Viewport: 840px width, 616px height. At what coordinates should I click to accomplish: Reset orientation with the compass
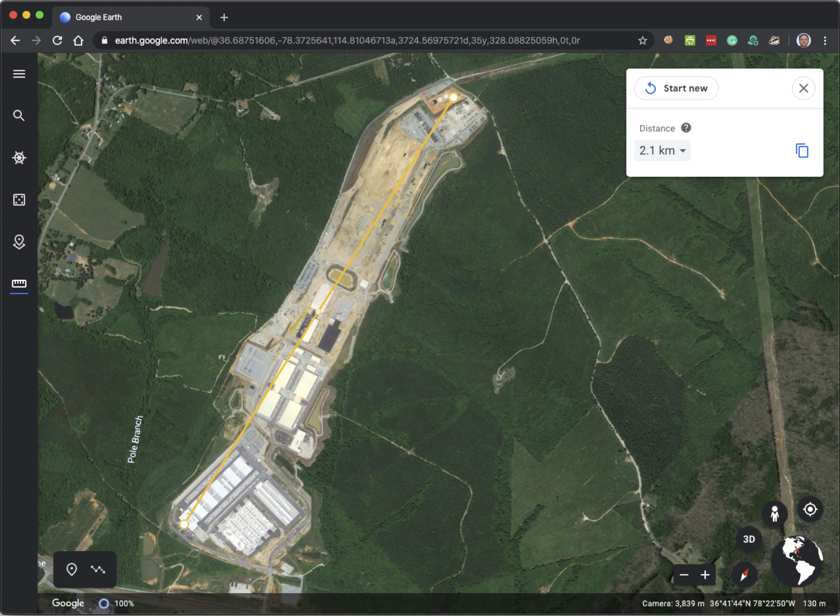[x=744, y=575]
